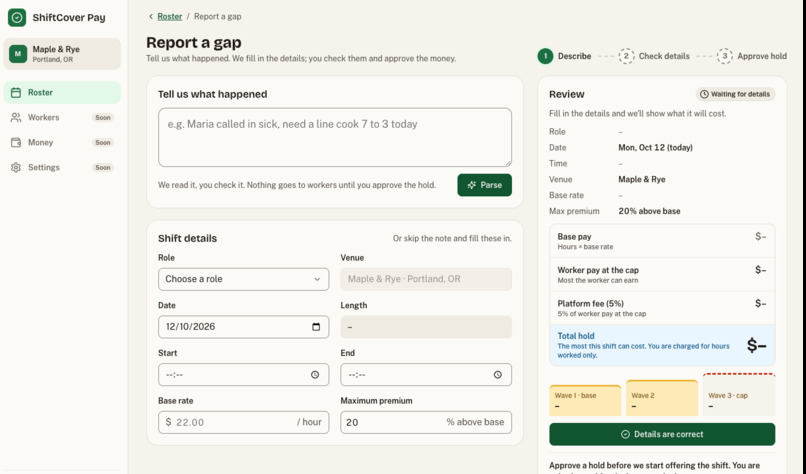The image size is (806, 474).
Task: Click the End time field
Action: pyautogui.click(x=426, y=375)
